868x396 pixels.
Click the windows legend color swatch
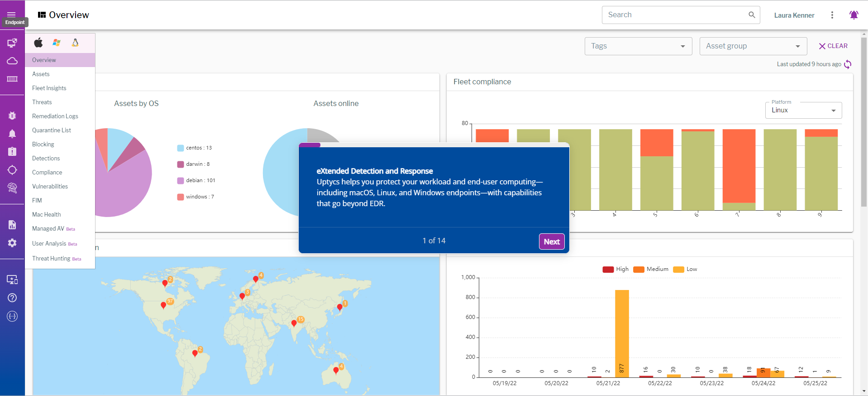click(x=181, y=197)
